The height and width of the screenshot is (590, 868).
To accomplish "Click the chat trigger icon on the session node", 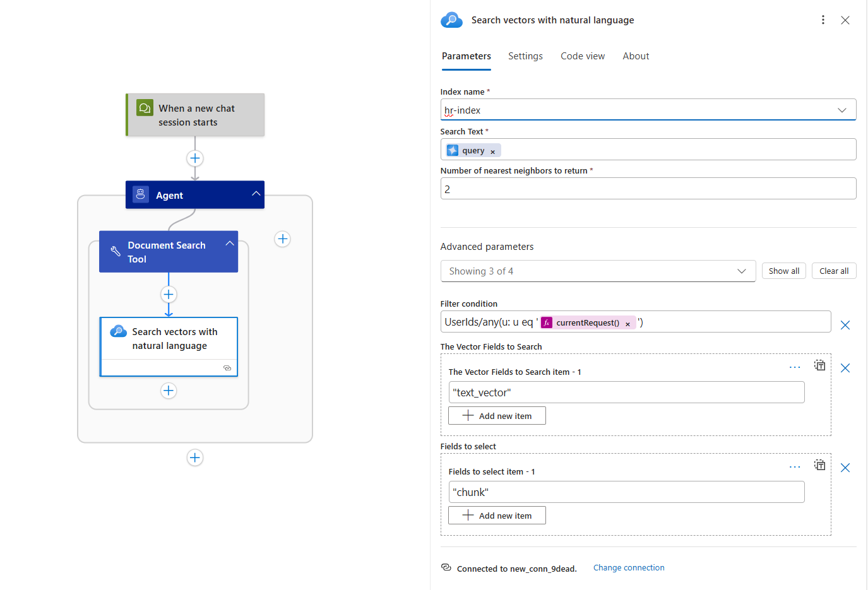I will point(145,108).
